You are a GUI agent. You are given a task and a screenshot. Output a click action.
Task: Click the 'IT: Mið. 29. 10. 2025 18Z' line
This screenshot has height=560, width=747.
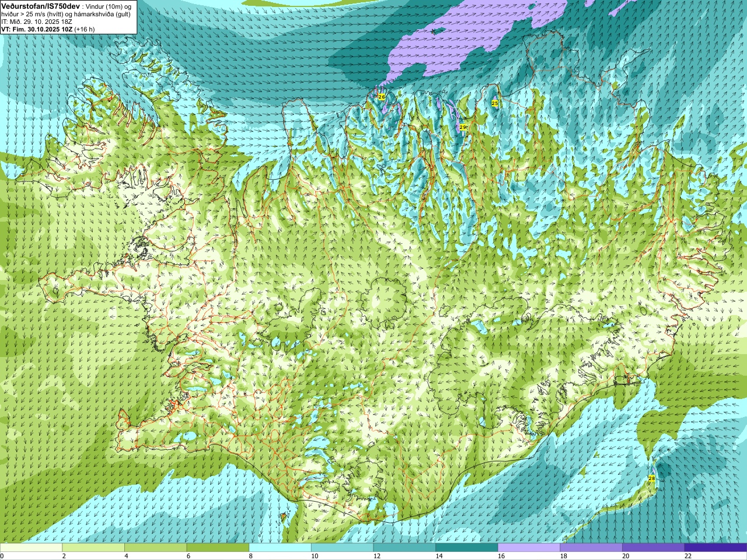[x=38, y=22]
